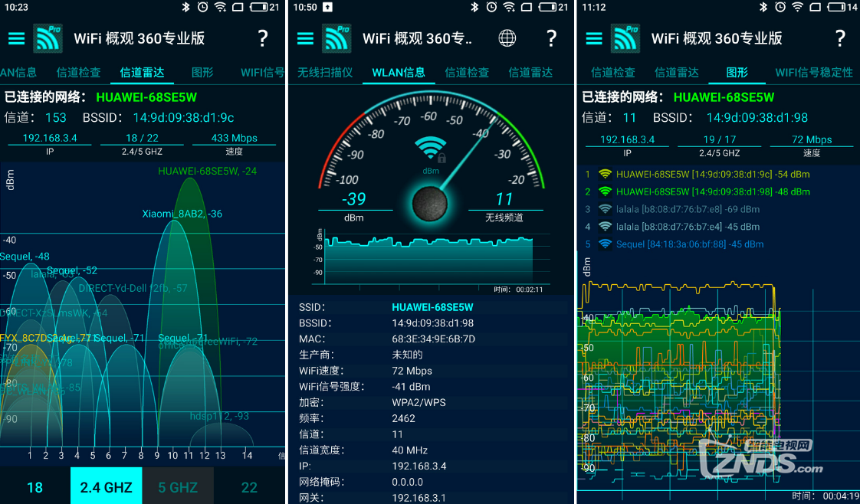Tap WiFi icon of the lalala -69 dBm row
The height and width of the screenshot is (504, 860).
click(605, 209)
